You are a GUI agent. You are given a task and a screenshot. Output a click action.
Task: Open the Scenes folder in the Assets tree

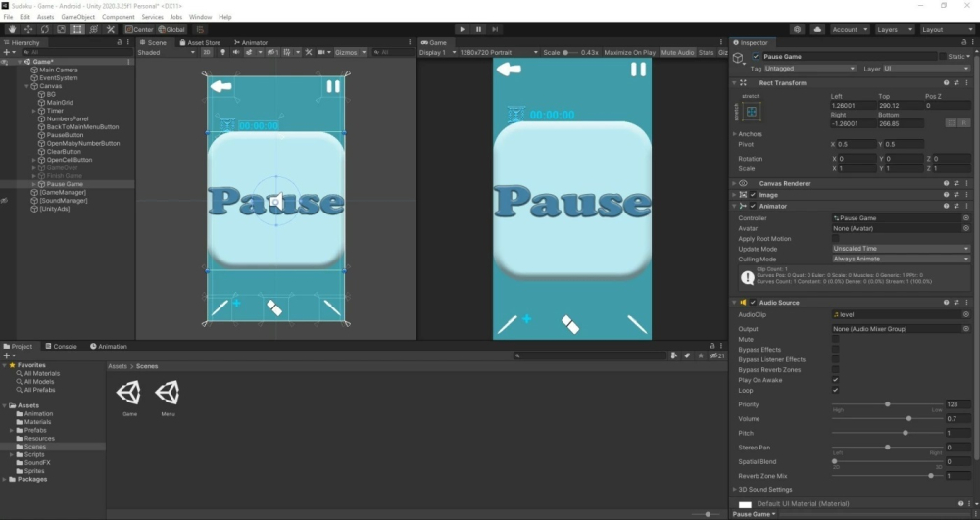pos(35,447)
